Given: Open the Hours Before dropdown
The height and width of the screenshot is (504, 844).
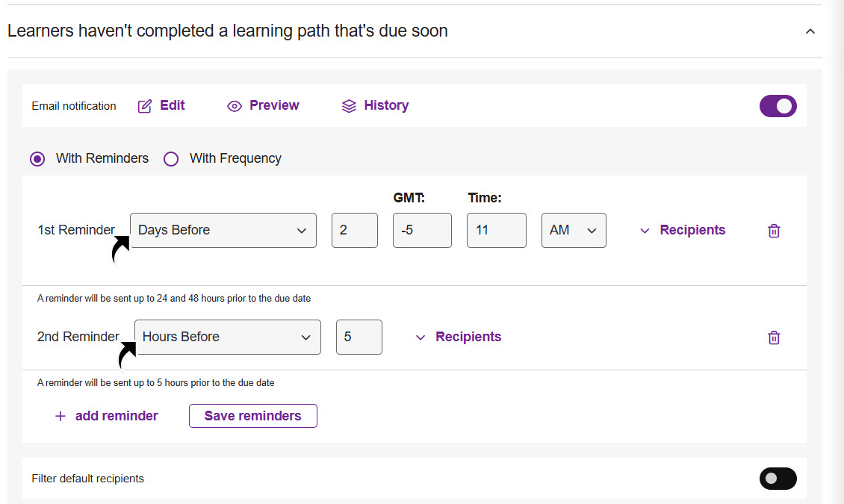Looking at the screenshot, I should coord(227,337).
